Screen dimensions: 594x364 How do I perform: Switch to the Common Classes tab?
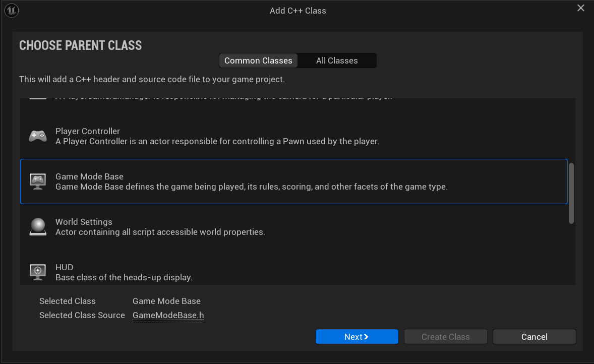coord(258,60)
